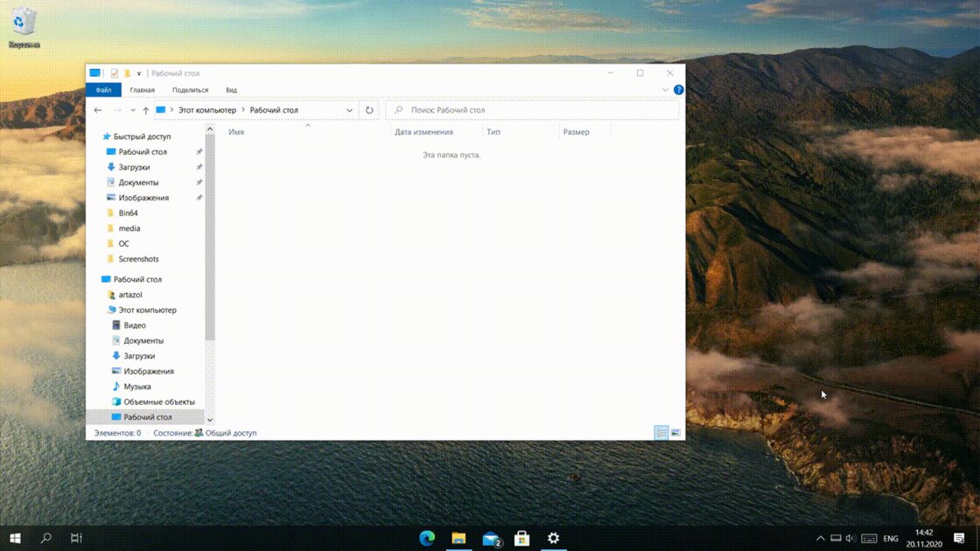Click the refresh icon next to the address bar

coord(368,109)
